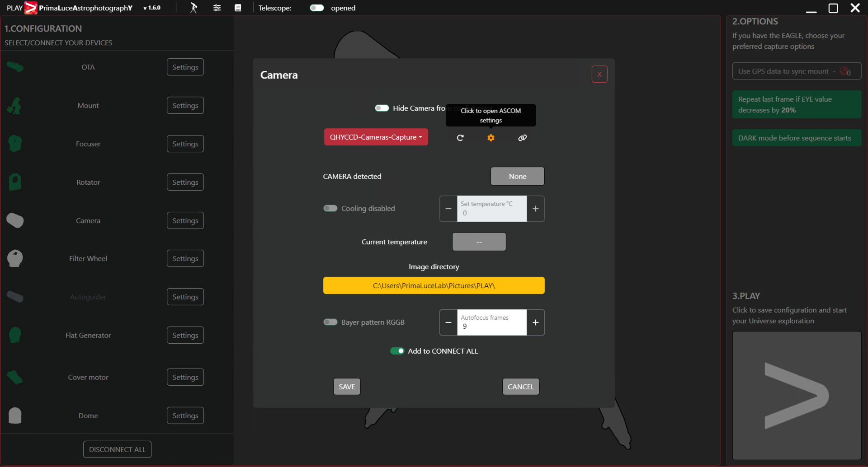Click the Mount device icon
The image size is (868, 467).
15,106
